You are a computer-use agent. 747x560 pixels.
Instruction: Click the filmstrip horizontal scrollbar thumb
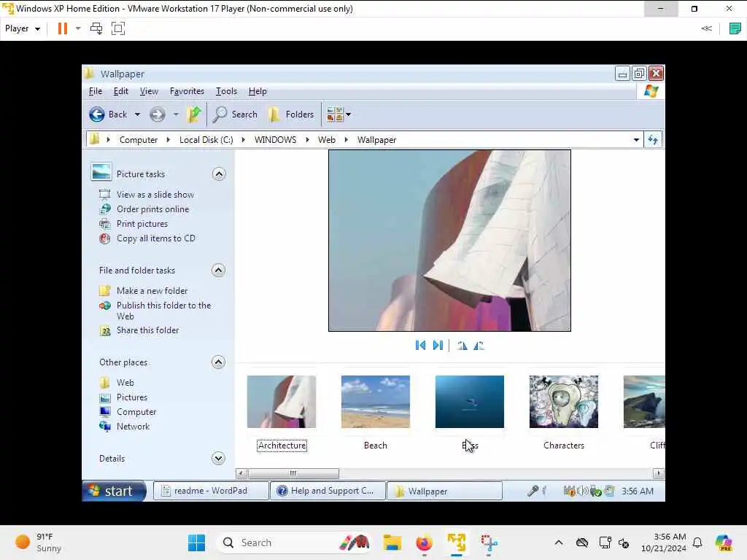293,473
